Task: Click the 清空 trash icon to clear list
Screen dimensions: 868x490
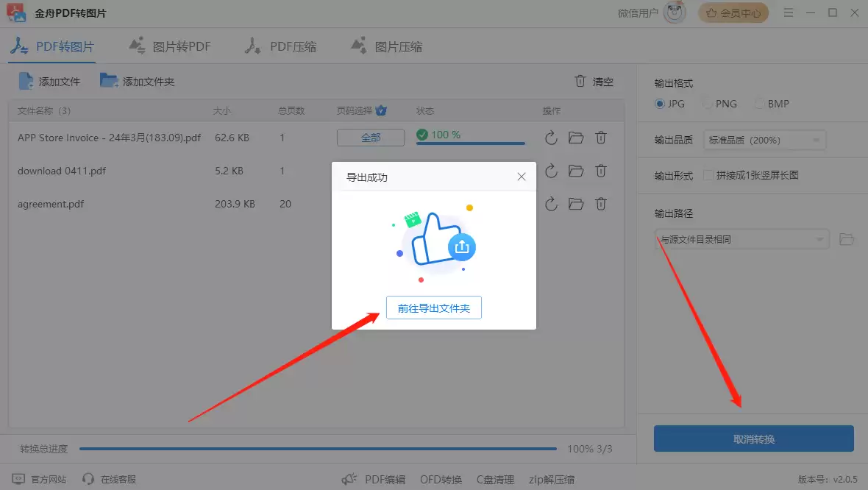Action: pyautogui.click(x=580, y=82)
